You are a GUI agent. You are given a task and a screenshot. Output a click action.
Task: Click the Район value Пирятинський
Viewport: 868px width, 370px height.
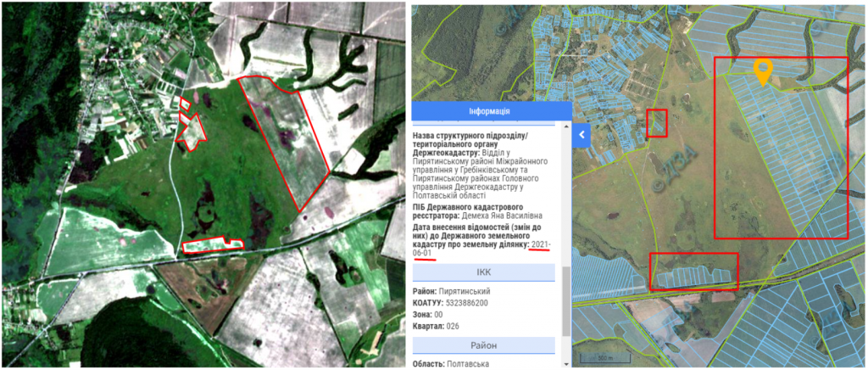tap(465, 291)
